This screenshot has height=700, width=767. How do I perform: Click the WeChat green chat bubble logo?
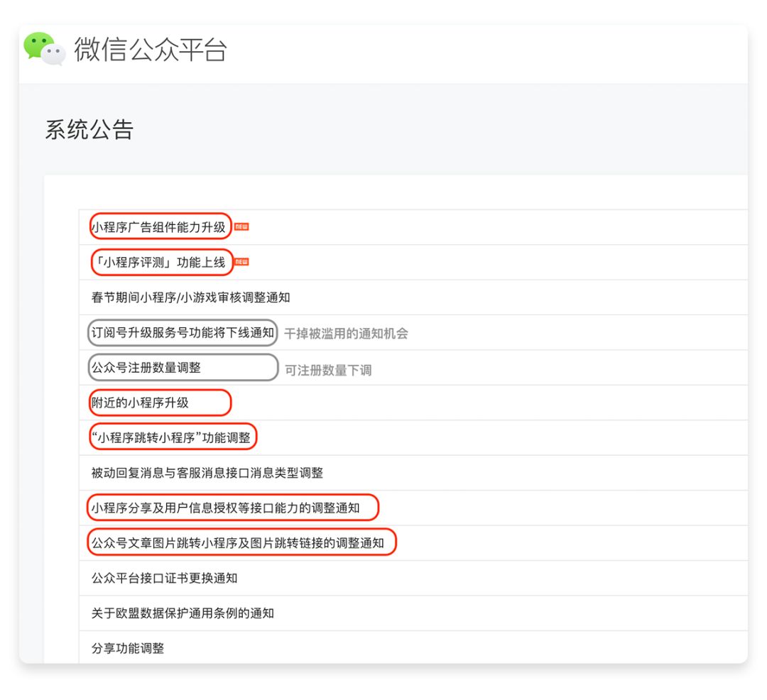45,49
